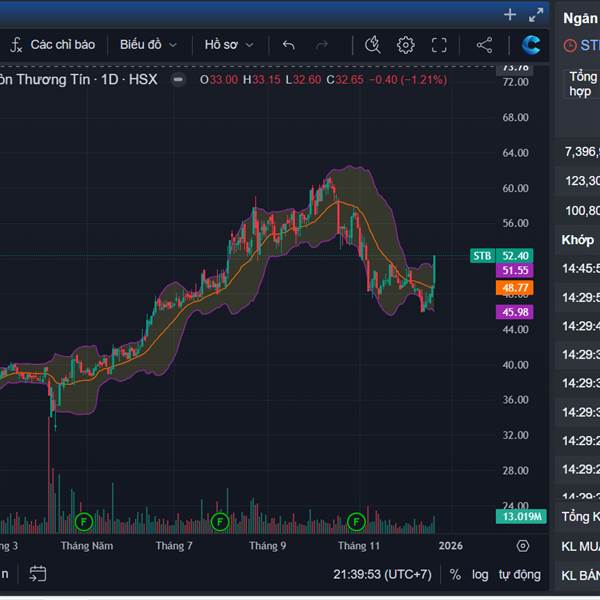The height and width of the screenshot is (600, 600).
Task: Open time axis settings gear icon
Action: tap(522, 546)
